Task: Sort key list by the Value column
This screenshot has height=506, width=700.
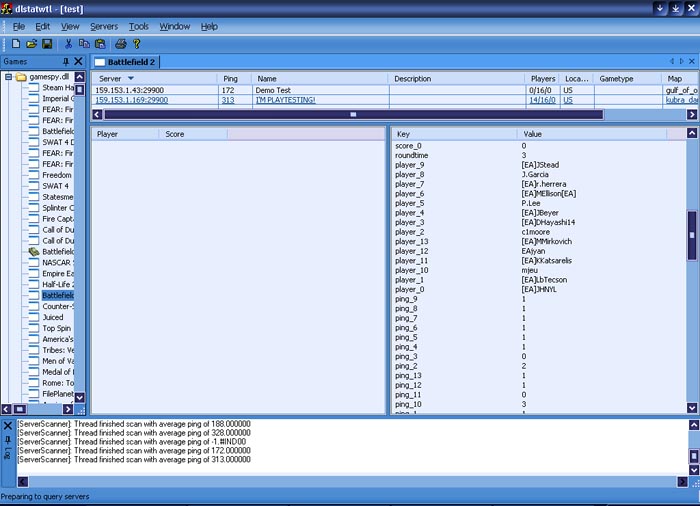Action: click(532, 133)
